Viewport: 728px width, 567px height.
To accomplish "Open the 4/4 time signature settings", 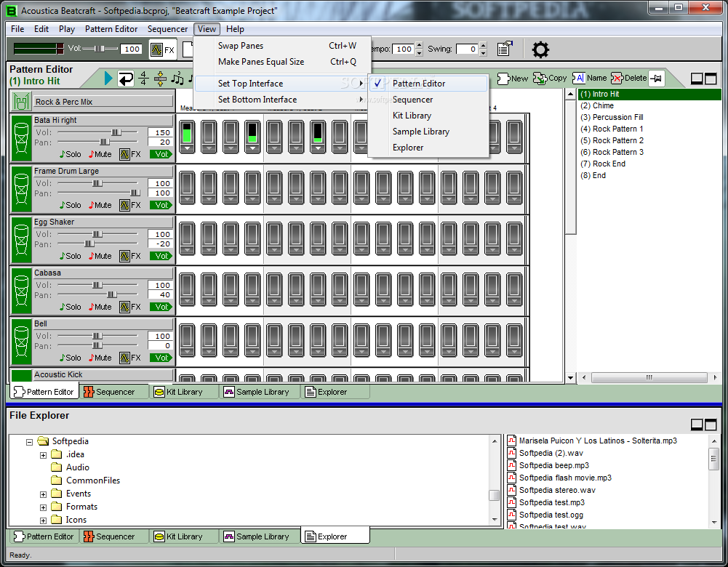I will pyautogui.click(x=143, y=79).
